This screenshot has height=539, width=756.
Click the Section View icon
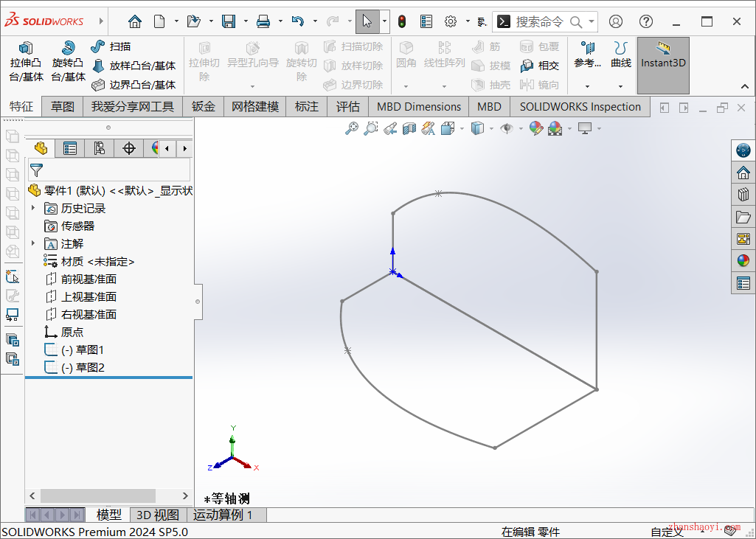click(409, 128)
